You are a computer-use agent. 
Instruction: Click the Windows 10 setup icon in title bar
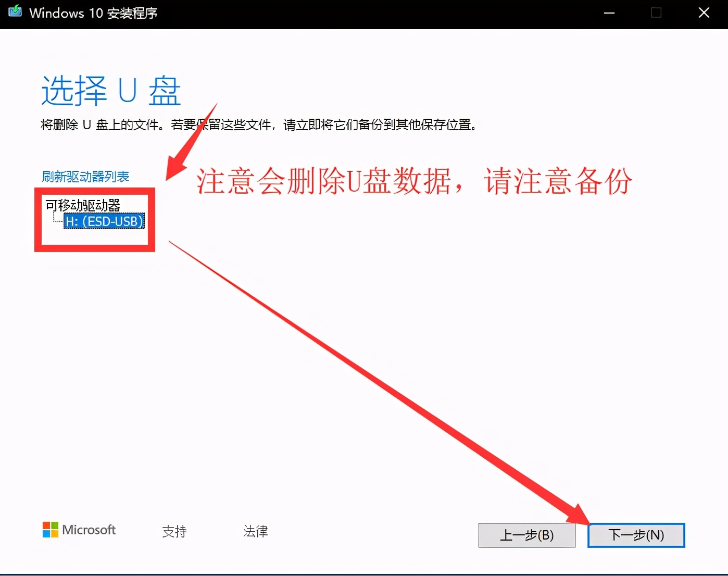(x=14, y=12)
